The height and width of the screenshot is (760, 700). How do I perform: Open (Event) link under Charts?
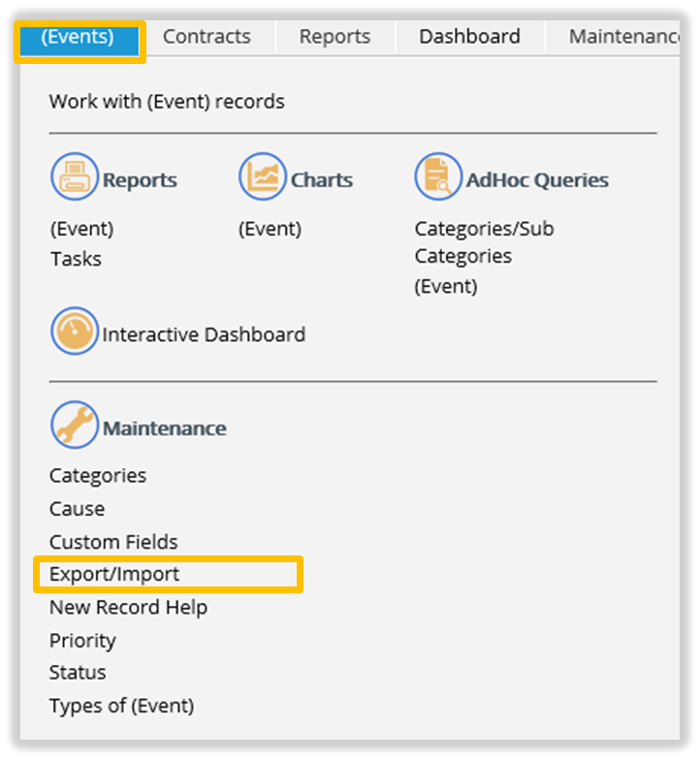coord(270,229)
